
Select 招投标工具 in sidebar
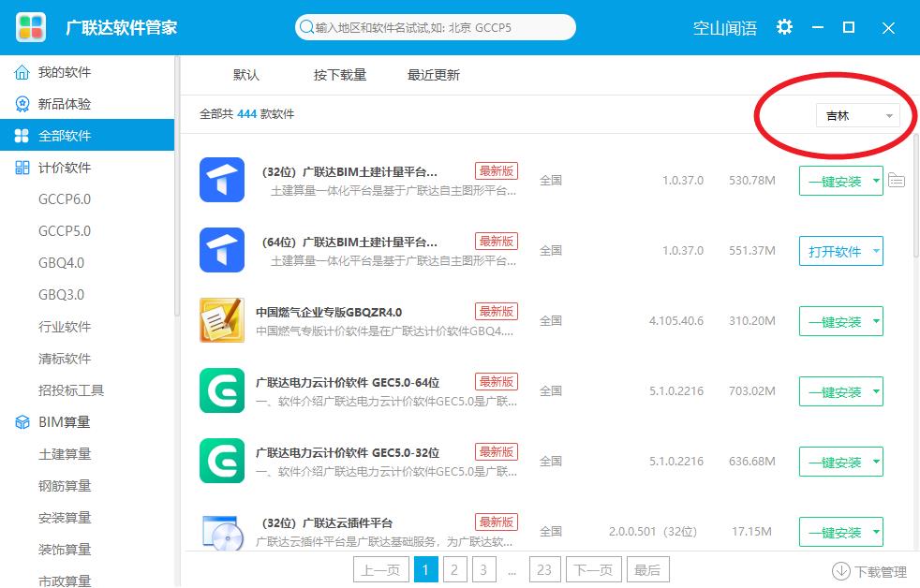point(71,390)
